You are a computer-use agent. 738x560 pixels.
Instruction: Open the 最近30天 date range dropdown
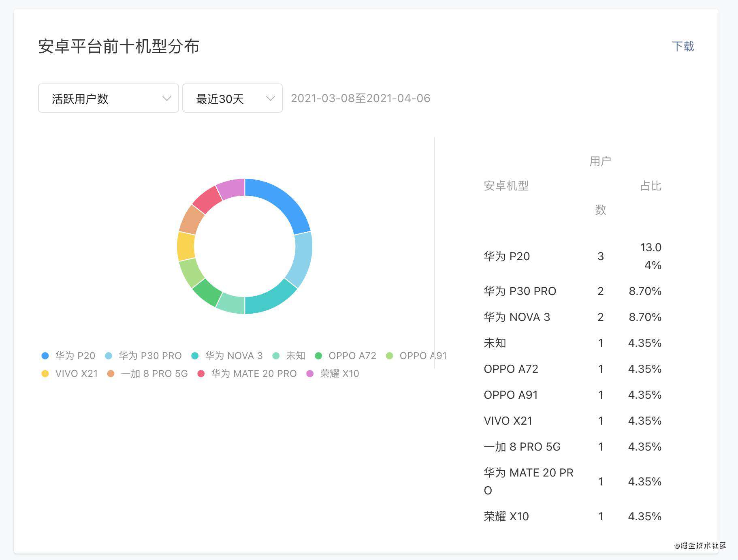pos(232,98)
